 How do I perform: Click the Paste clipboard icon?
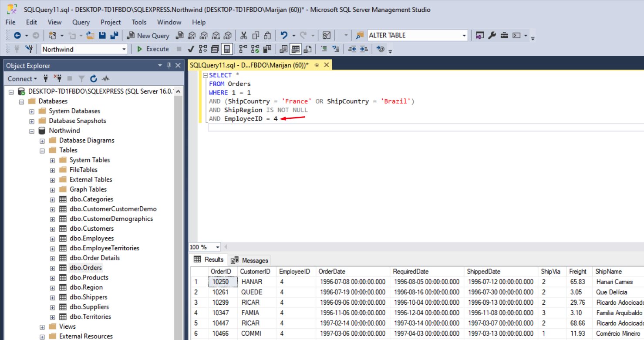268,36
